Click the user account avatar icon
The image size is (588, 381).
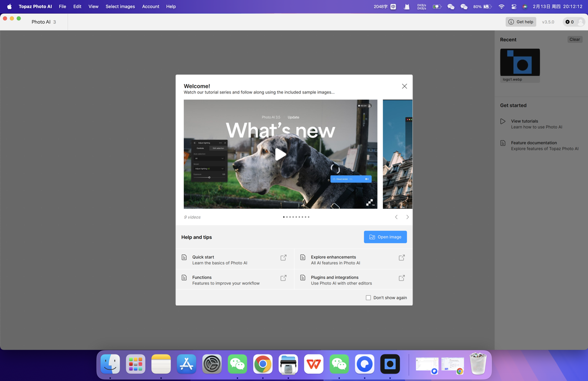tap(581, 22)
